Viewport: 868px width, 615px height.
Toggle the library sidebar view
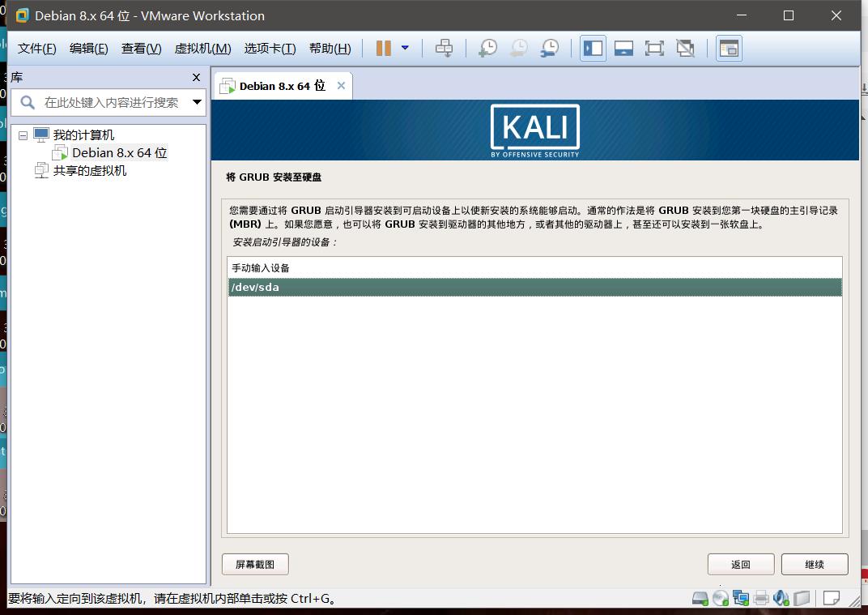[593, 48]
